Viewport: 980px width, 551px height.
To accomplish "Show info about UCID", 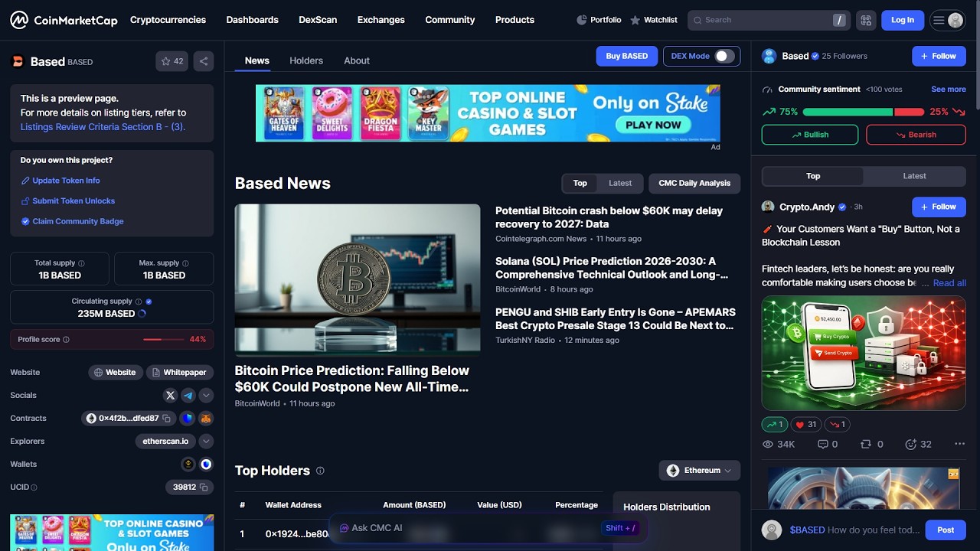I will (x=34, y=487).
